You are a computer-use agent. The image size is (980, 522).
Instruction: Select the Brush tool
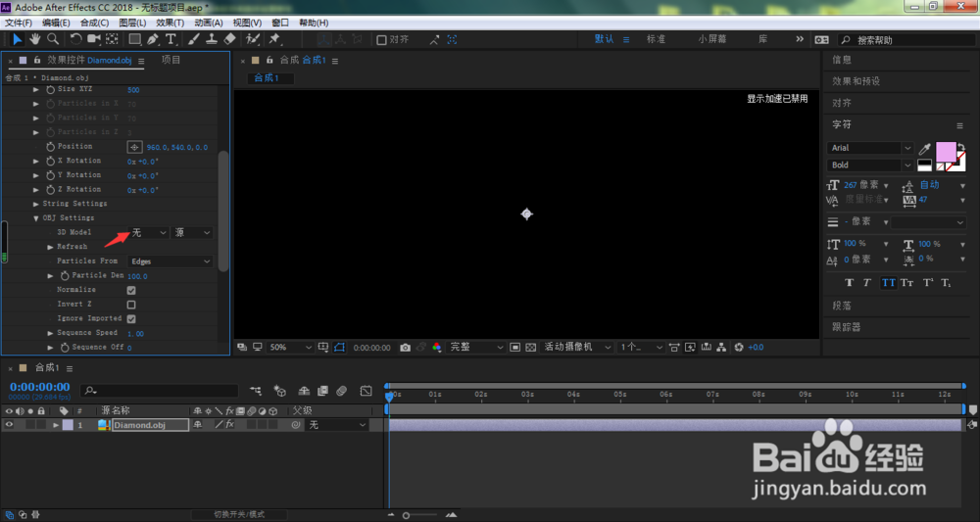pyautogui.click(x=194, y=39)
